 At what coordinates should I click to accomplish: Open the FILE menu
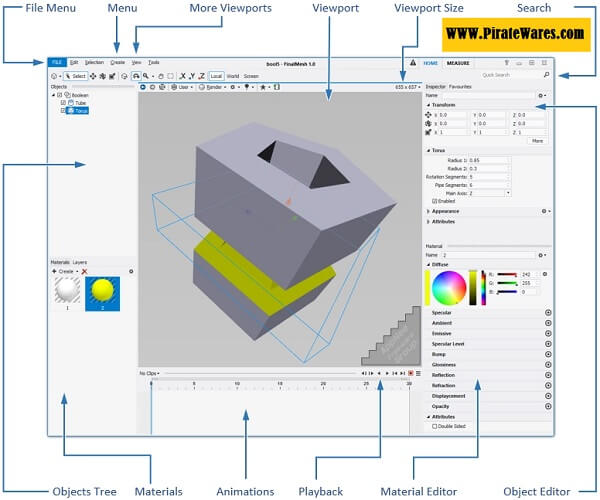click(57, 62)
